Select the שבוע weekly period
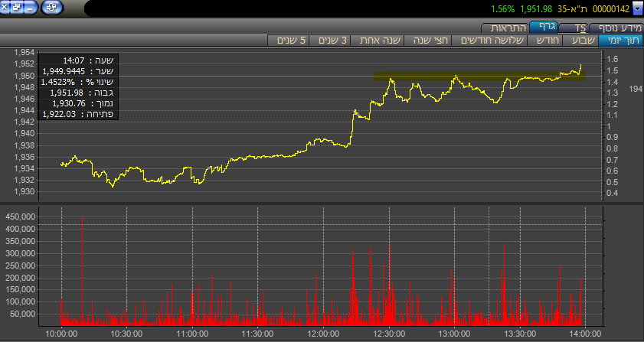 pos(580,41)
